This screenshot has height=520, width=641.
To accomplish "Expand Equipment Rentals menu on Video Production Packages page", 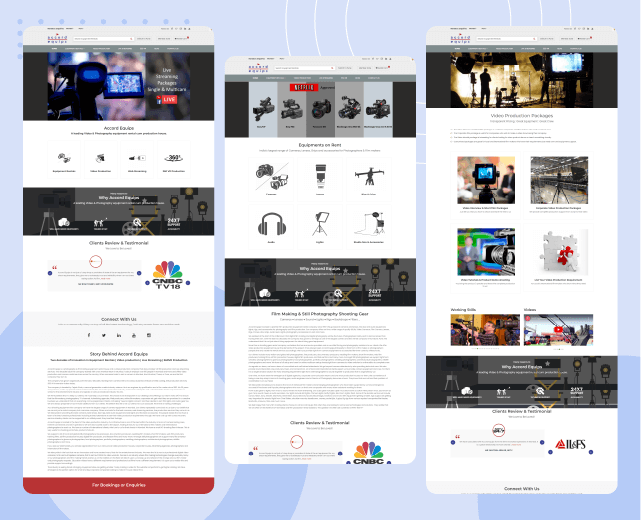I will [x=478, y=49].
